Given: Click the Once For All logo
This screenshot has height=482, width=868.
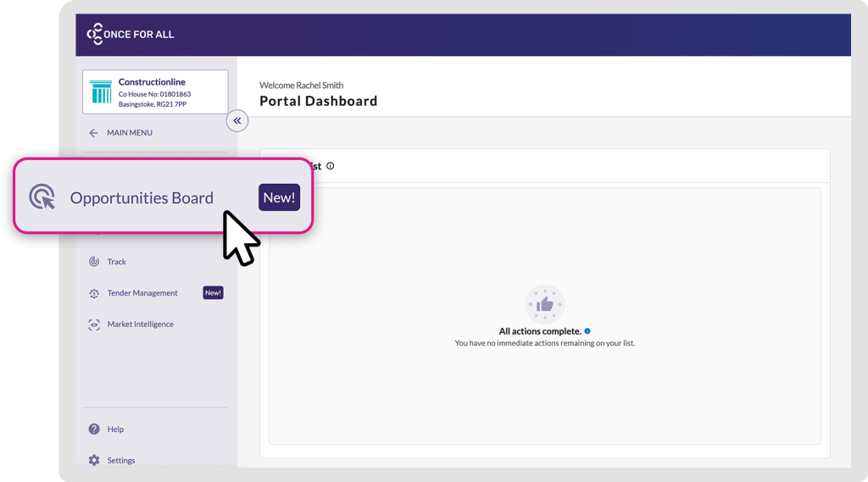Looking at the screenshot, I should pyautogui.click(x=131, y=35).
